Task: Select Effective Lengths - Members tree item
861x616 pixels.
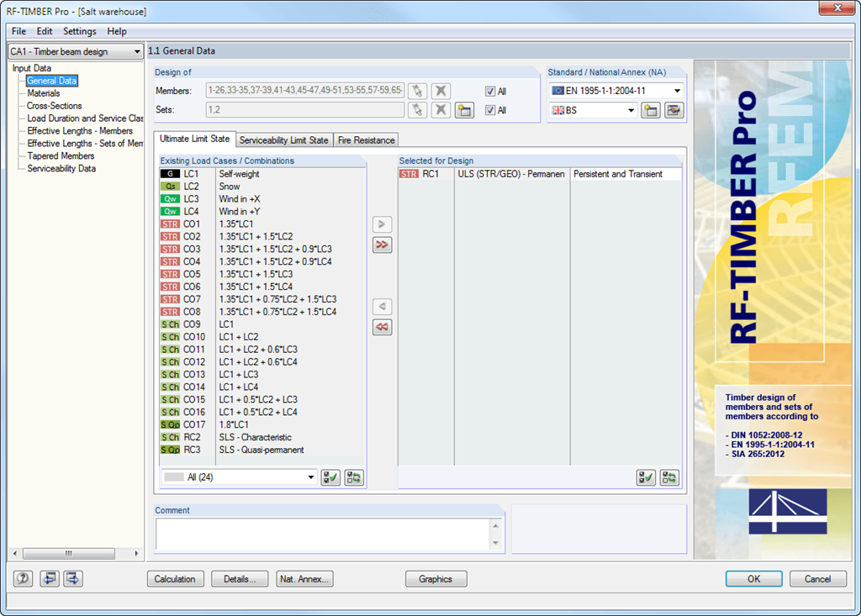Action: pos(80,130)
